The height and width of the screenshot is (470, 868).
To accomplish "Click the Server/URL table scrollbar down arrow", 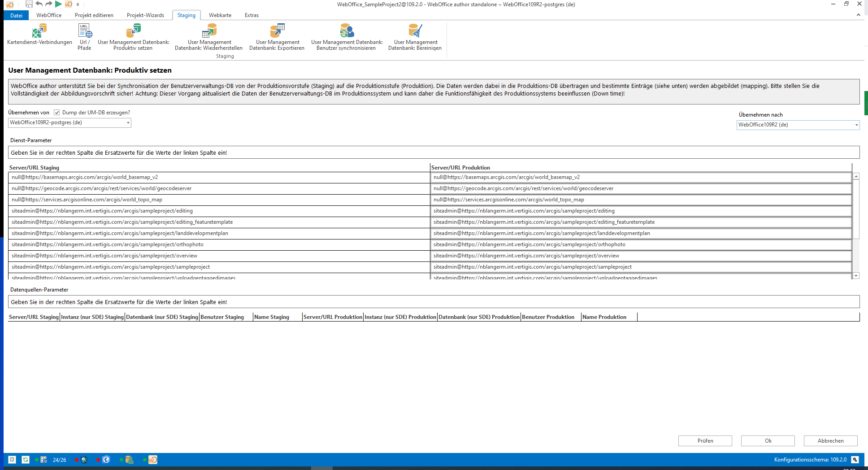I will 856,276.
